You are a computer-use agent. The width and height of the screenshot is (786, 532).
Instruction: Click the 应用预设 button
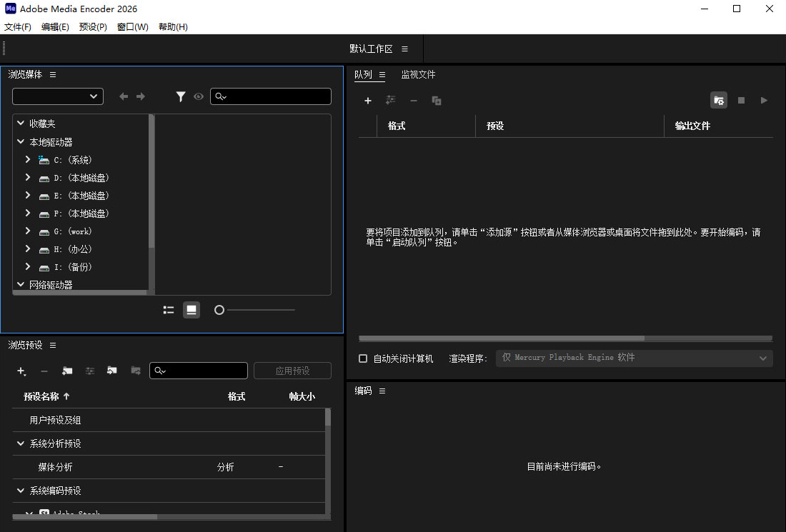click(x=292, y=371)
